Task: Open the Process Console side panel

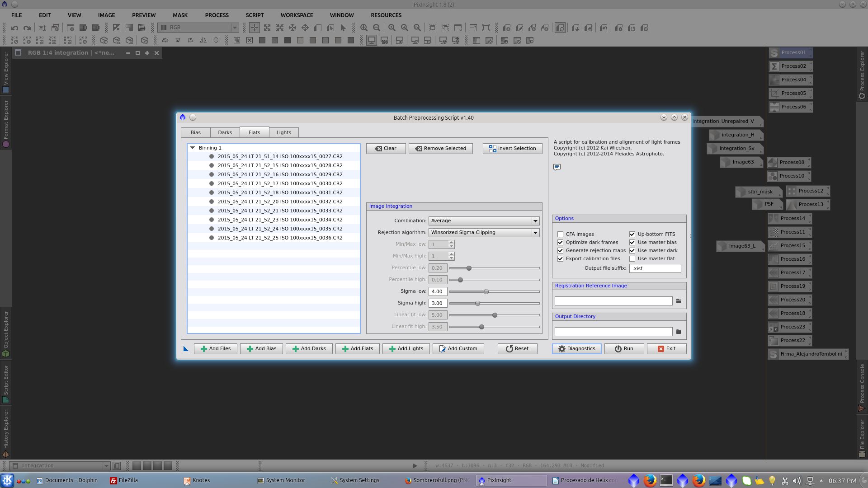Action: [x=862, y=387]
